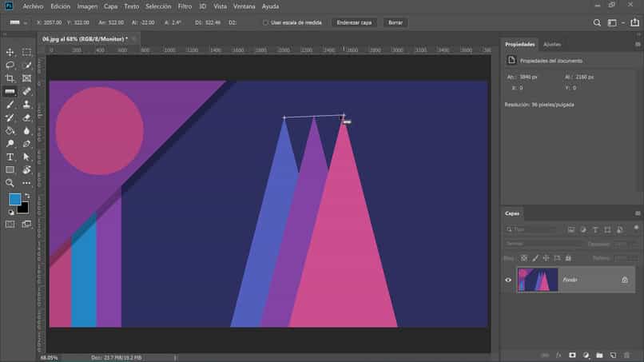Switch to the Propiedades tab
Image resolution: width=644 pixels, height=362 pixels.
coord(519,45)
